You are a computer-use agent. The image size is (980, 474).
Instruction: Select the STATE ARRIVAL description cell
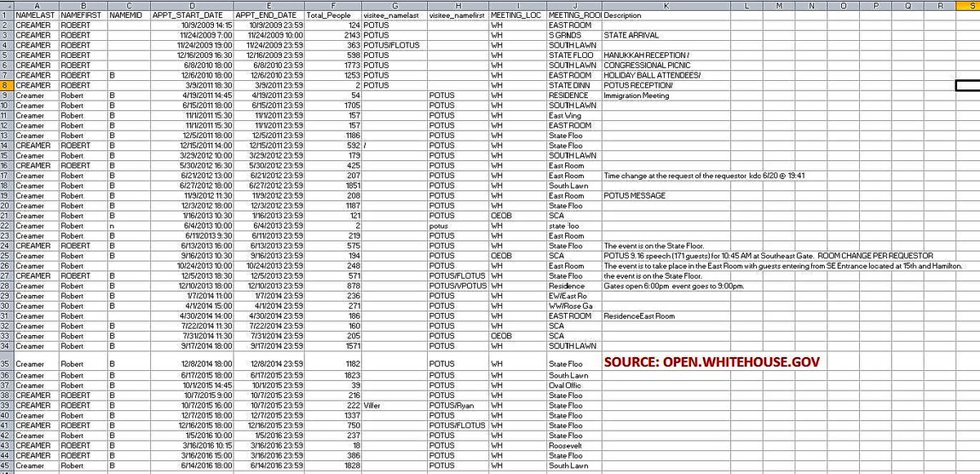tap(666, 35)
